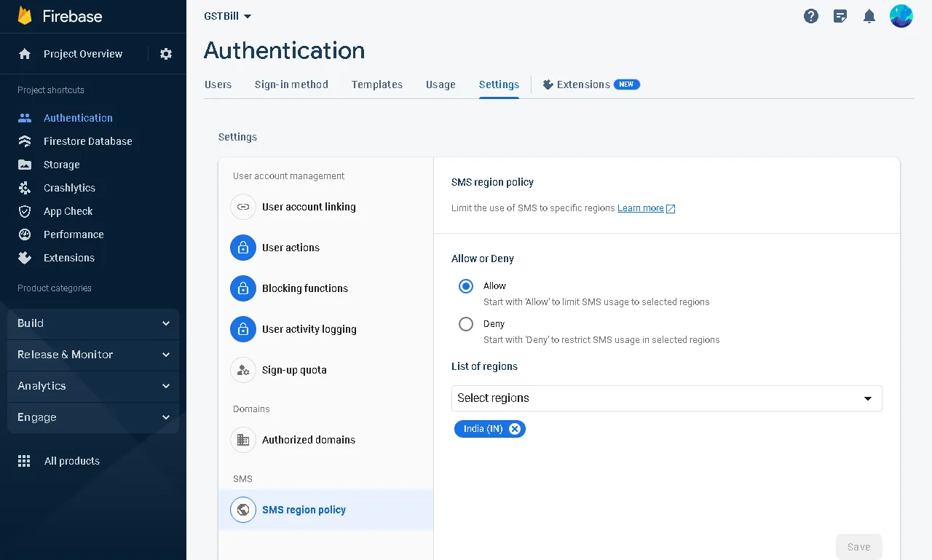Click the App Check shield icon
Viewport: 932px width, 560px height.
coord(25,211)
